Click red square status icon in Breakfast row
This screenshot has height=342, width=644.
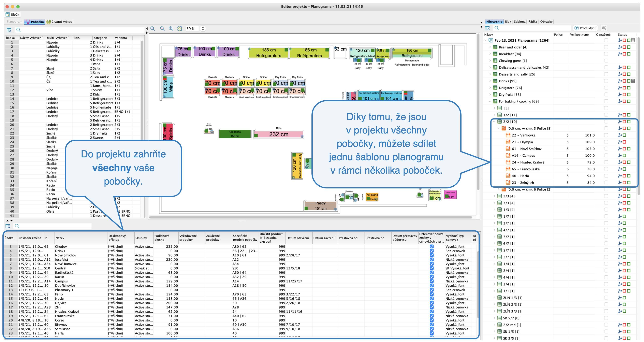[625, 54]
